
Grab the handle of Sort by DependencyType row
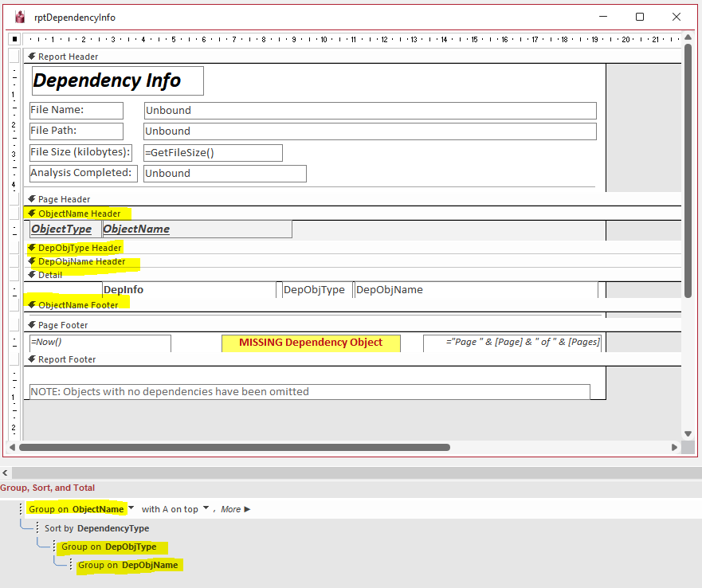coord(37,528)
